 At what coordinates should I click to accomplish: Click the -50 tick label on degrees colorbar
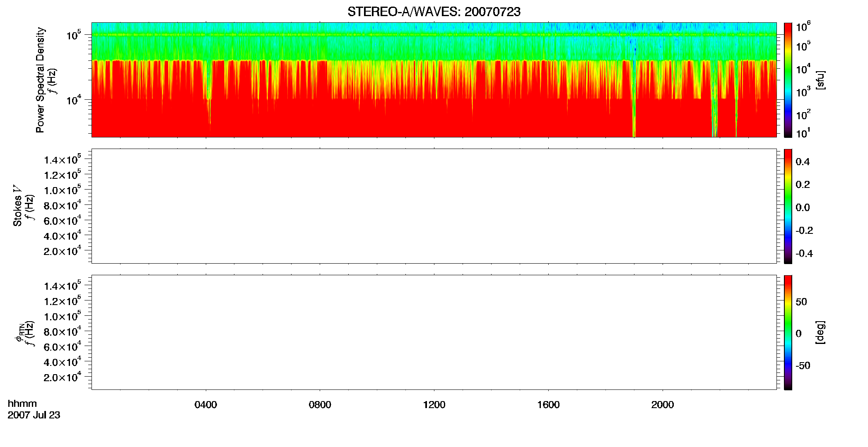coord(803,366)
